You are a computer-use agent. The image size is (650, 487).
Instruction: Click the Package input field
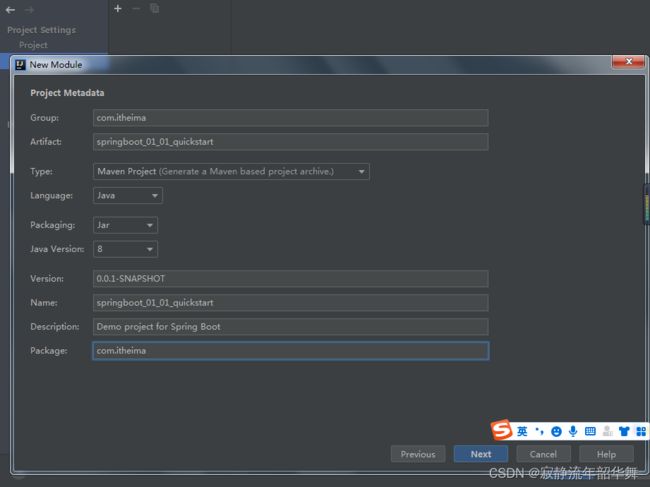291,351
